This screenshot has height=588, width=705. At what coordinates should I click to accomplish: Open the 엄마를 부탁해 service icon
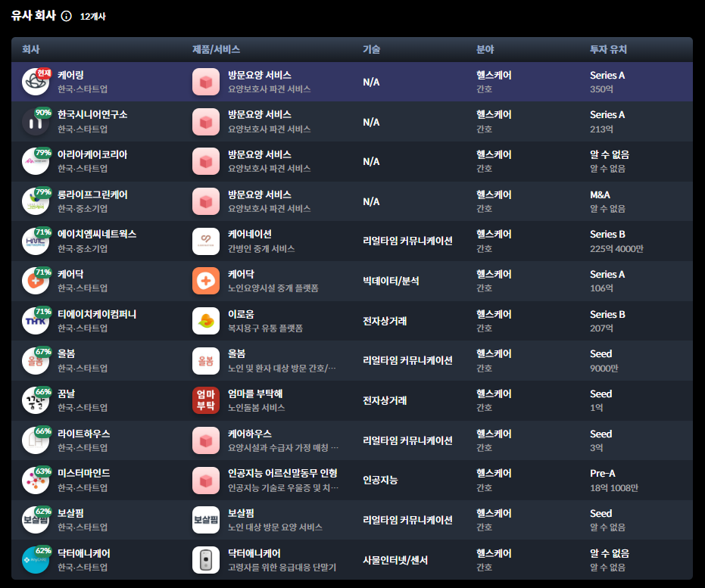click(x=205, y=400)
